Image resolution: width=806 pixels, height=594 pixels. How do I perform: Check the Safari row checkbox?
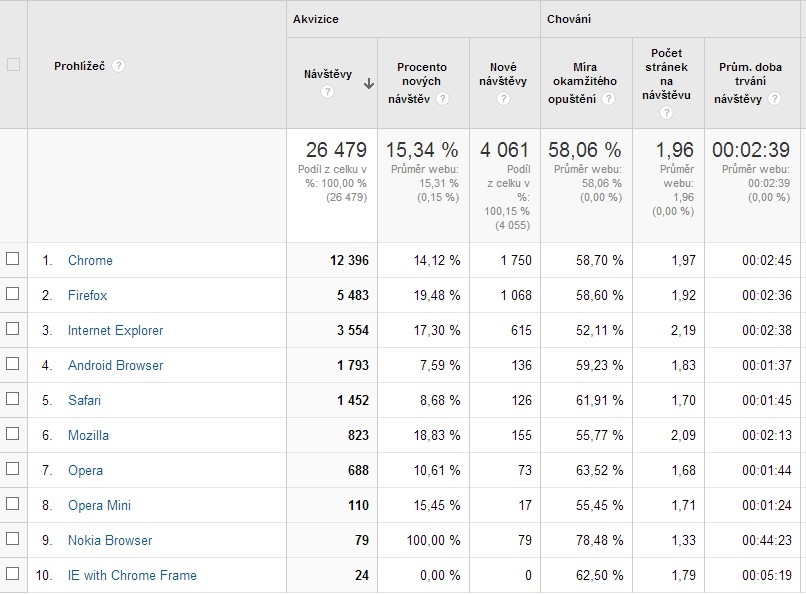click(12, 398)
